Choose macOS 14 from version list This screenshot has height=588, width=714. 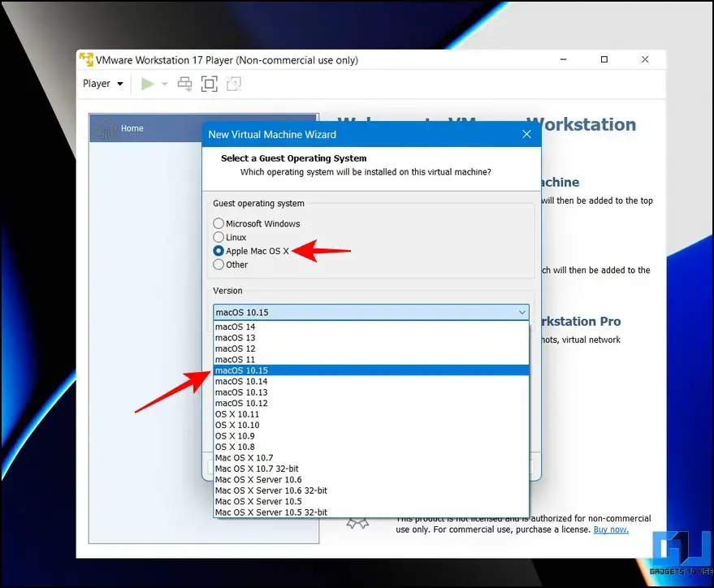pyautogui.click(x=235, y=326)
